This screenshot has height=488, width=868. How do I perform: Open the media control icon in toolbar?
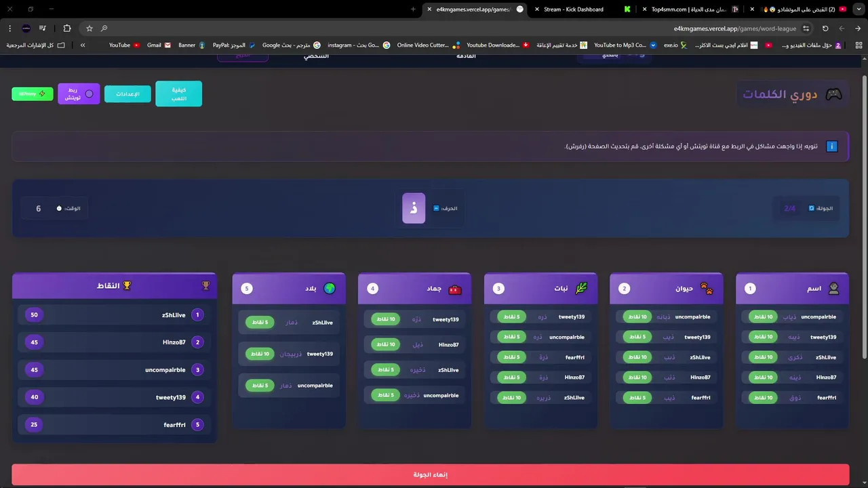click(43, 28)
